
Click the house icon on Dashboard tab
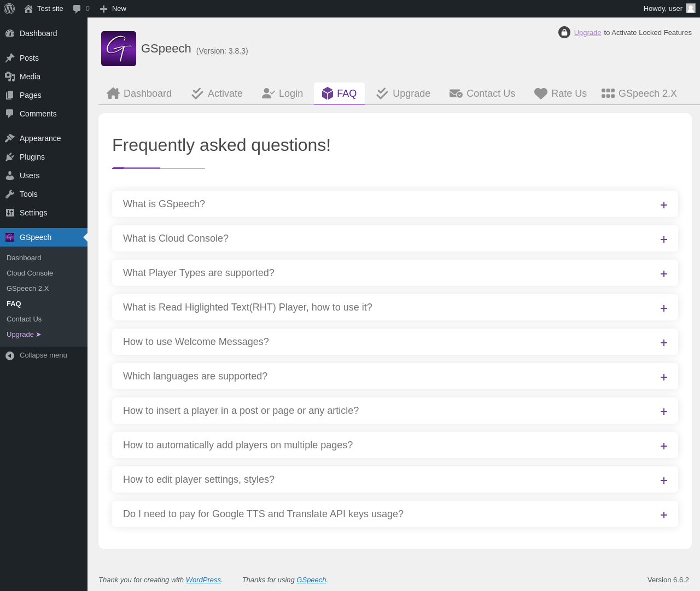pyautogui.click(x=113, y=93)
